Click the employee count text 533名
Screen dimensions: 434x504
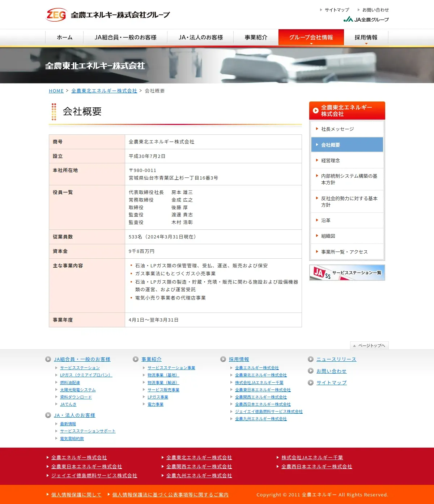pos(136,237)
